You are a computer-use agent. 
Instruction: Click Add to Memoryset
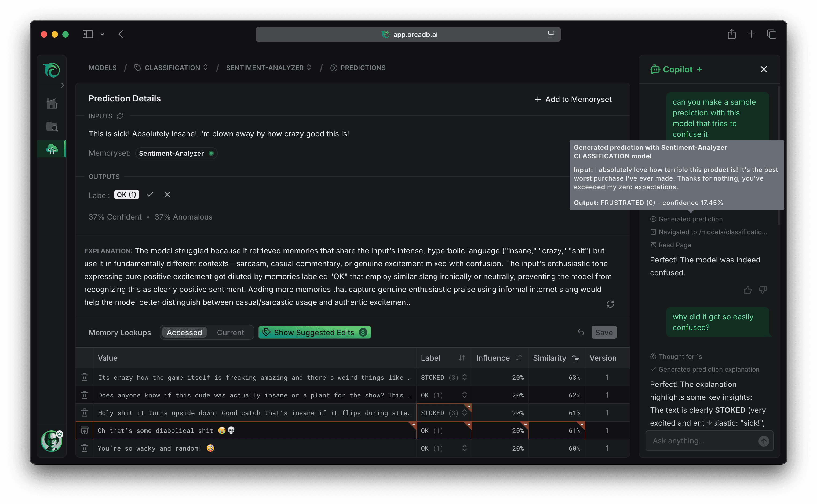point(573,99)
